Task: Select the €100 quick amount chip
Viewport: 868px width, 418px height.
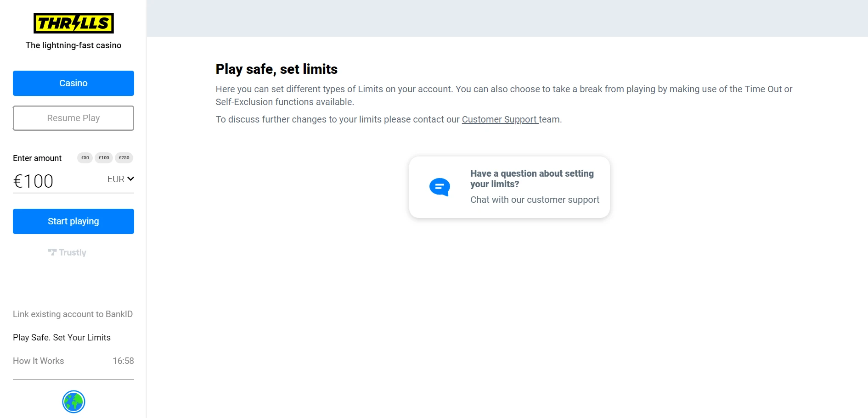Action: (x=104, y=158)
